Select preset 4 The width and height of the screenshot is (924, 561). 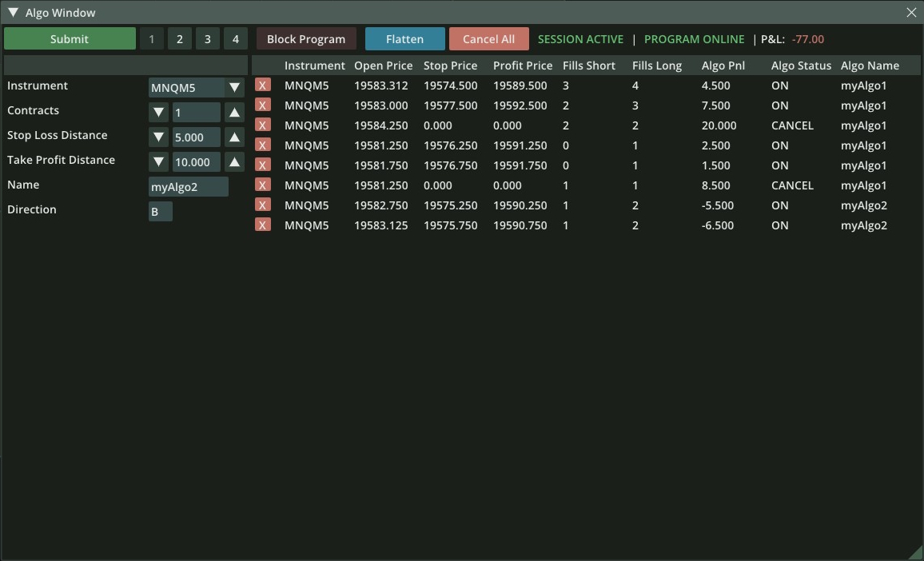pyautogui.click(x=236, y=39)
